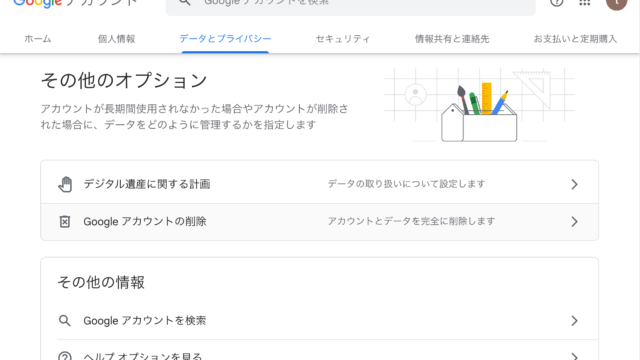Switch to the ホーム tab
This screenshot has width=640, height=360.
[x=38, y=39]
